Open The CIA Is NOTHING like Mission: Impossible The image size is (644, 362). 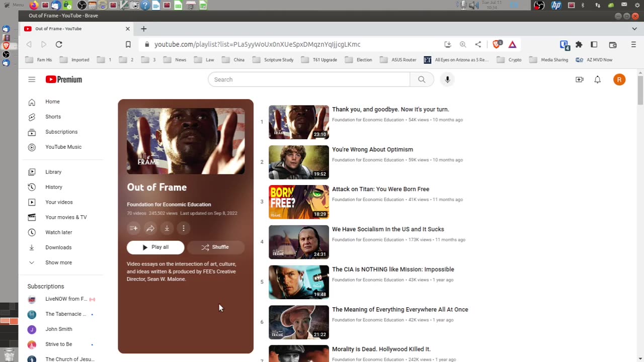click(393, 269)
